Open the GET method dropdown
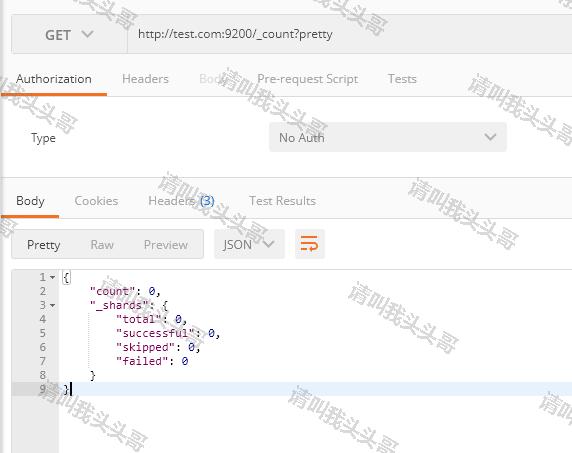572x453 pixels. coord(69,35)
